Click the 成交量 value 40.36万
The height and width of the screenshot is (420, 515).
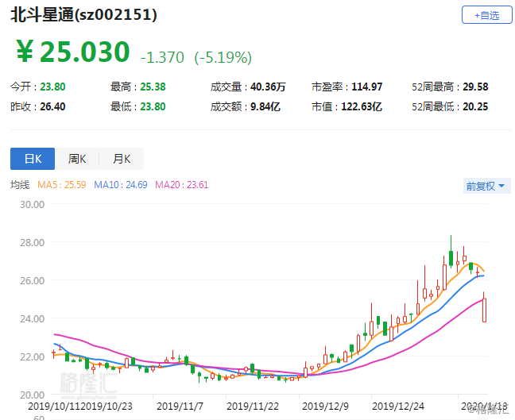click(x=268, y=87)
